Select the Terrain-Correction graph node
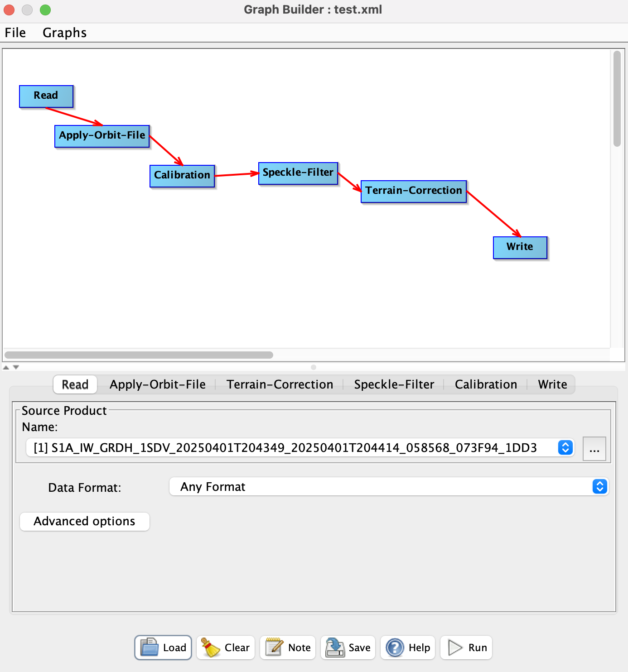628x672 pixels. [x=414, y=192]
